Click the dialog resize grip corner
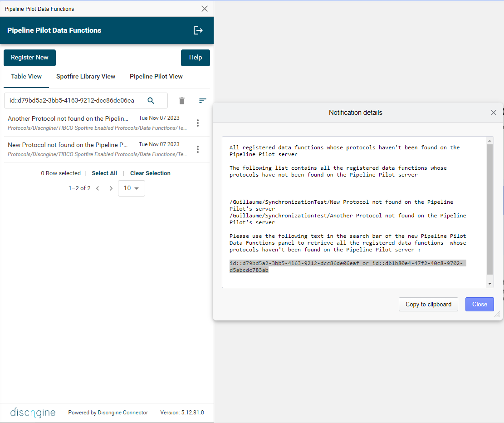The image size is (504, 423). tap(497, 314)
